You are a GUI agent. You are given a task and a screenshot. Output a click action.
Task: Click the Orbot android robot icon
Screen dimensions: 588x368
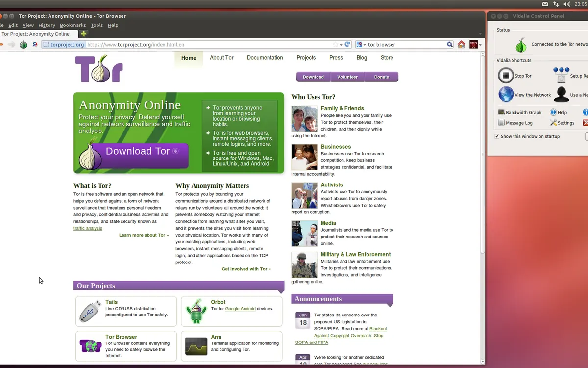[196, 311]
